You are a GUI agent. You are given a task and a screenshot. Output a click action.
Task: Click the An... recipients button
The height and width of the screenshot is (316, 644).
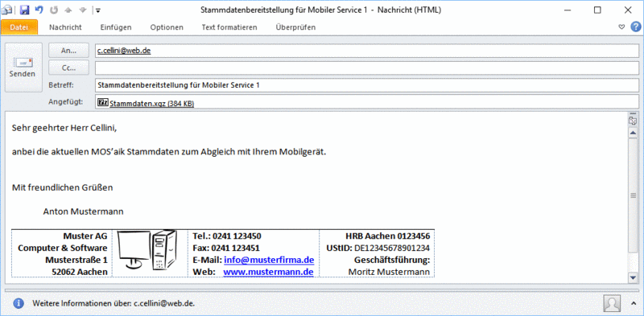point(68,51)
